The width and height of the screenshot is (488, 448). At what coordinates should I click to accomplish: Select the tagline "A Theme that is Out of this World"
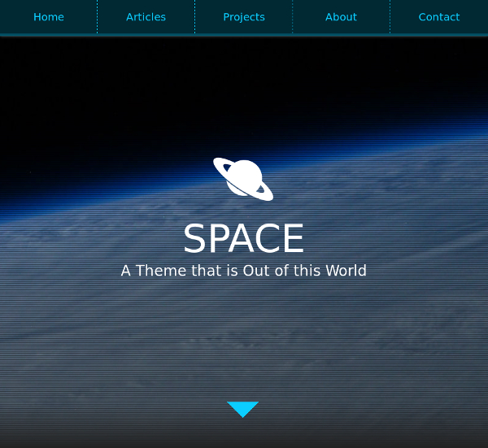[x=244, y=271]
